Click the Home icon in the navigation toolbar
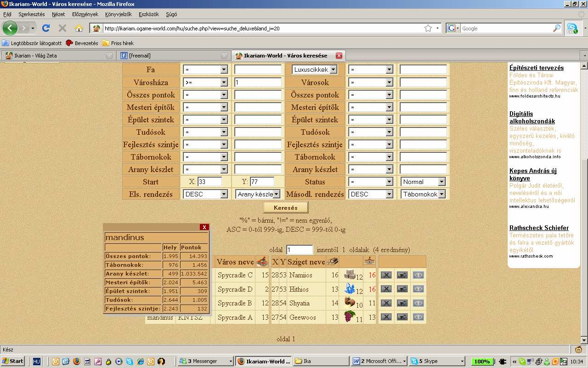The height and width of the screenshot is (368, 588). 79,28
